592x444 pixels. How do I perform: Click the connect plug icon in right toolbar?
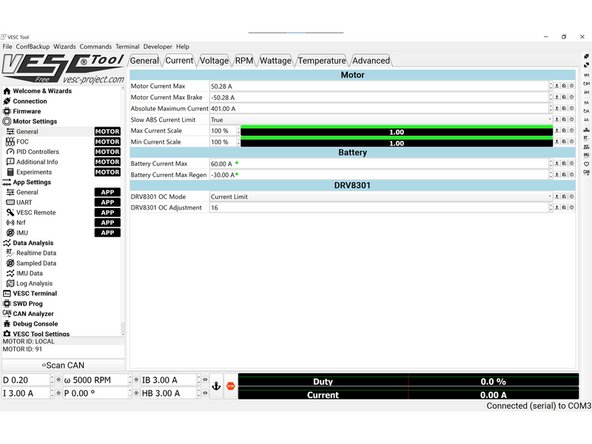pos(586,57)
